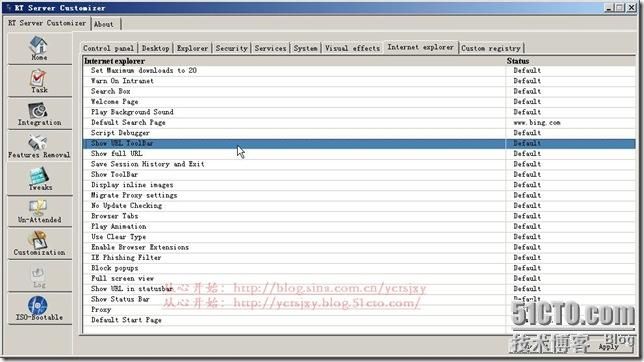Select the No Update Checking row
This screenshot has width=644, height=362.
[359, 205]
